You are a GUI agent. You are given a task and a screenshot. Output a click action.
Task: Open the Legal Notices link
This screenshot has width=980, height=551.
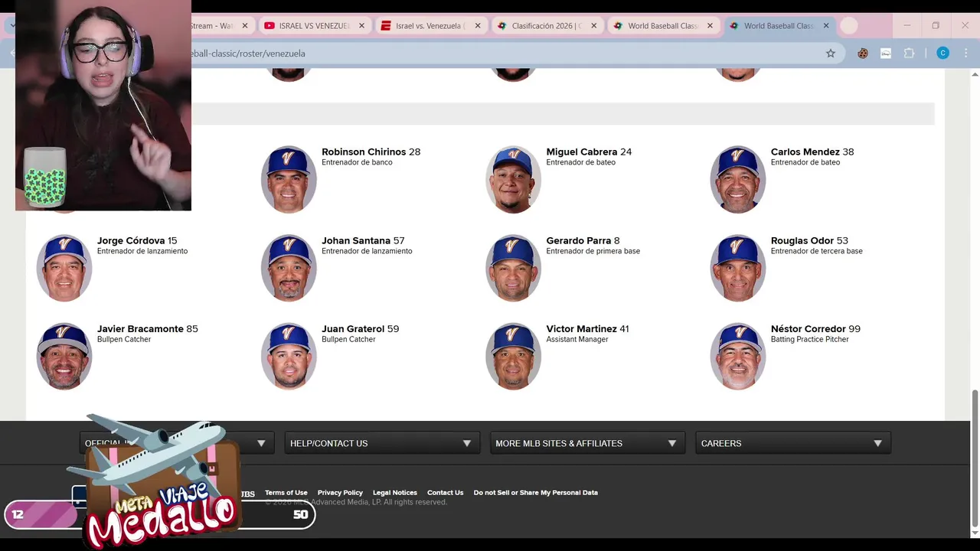click(395, 493)
